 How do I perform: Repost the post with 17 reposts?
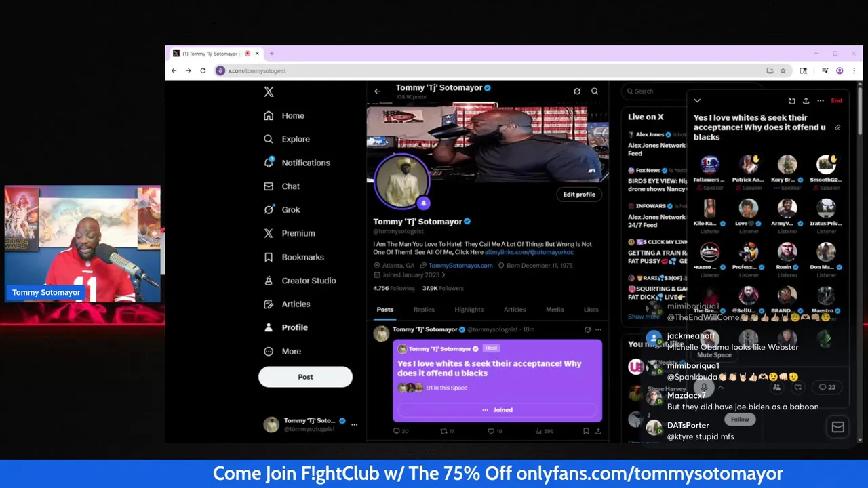tap(448, 431)
